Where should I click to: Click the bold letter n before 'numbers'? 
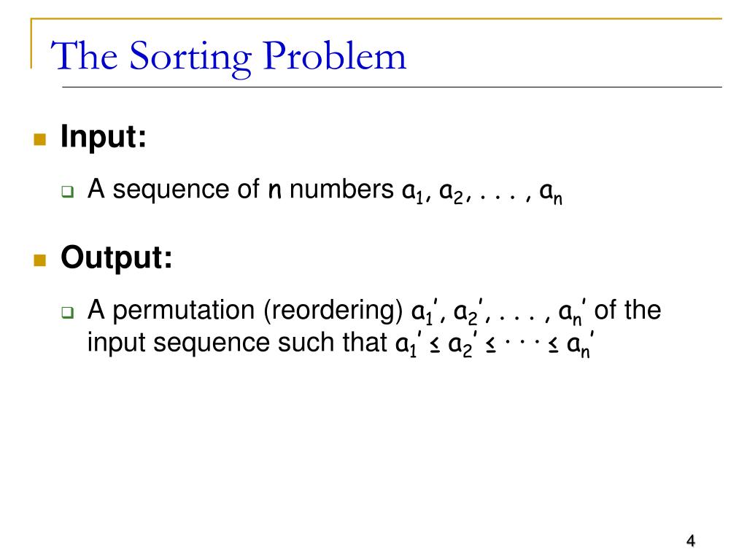[x=274, y=191]
